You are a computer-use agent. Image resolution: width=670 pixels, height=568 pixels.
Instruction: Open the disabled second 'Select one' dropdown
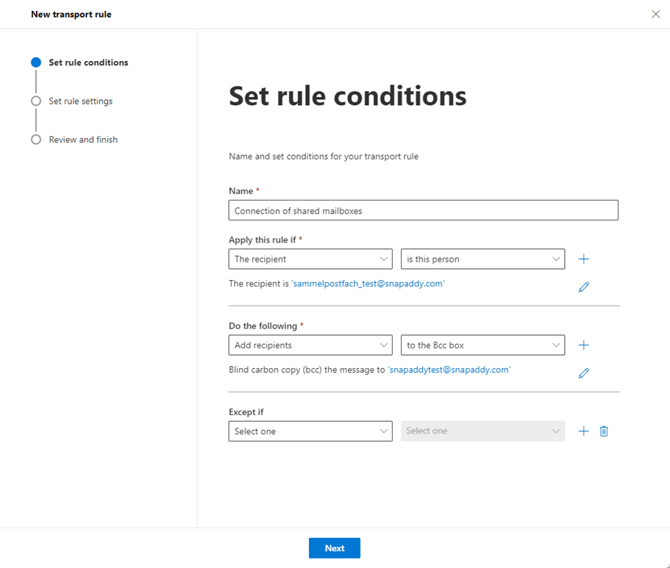click(x=482, y=431)
